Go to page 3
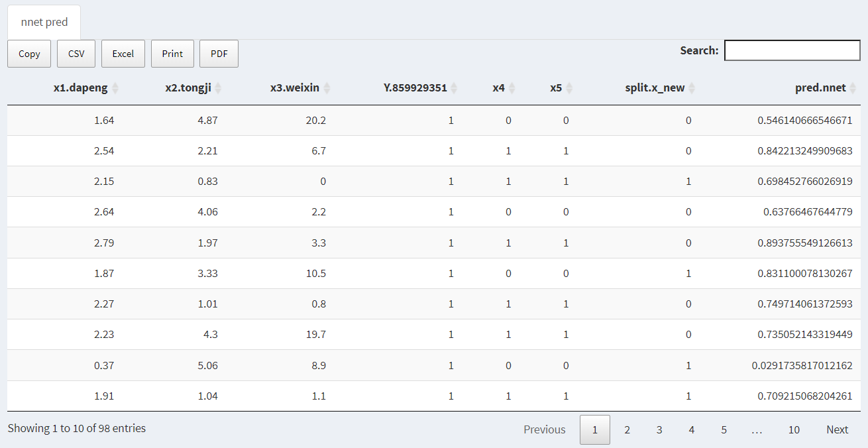868x448 pixels. coord(659,429)
